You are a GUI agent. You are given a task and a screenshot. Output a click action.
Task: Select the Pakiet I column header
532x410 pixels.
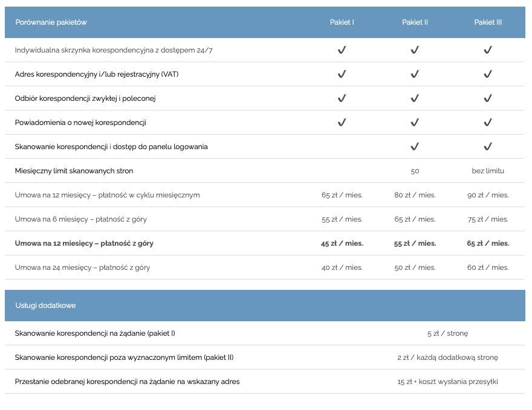pos(342,22)
